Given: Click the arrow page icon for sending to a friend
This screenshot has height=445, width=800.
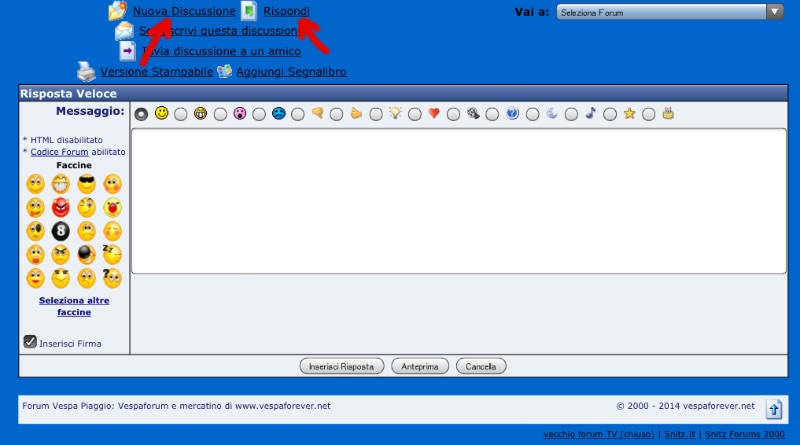Looking at the screenshot, I should (x=128, y=51).
